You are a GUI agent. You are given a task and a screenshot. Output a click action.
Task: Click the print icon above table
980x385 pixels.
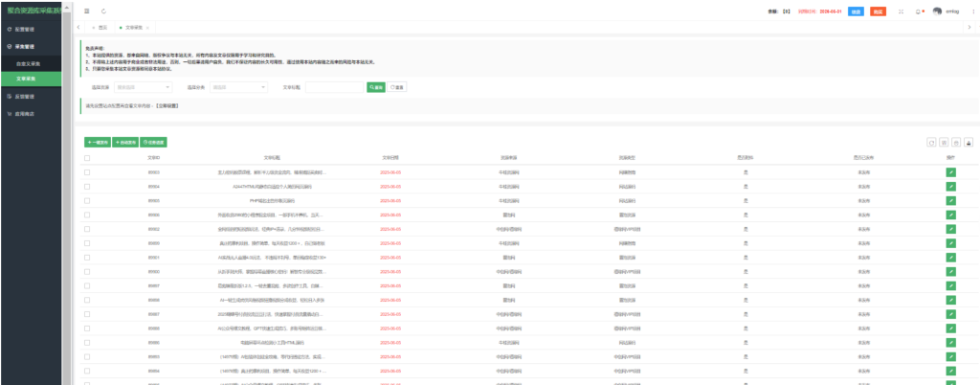click(x=955, y=142)
